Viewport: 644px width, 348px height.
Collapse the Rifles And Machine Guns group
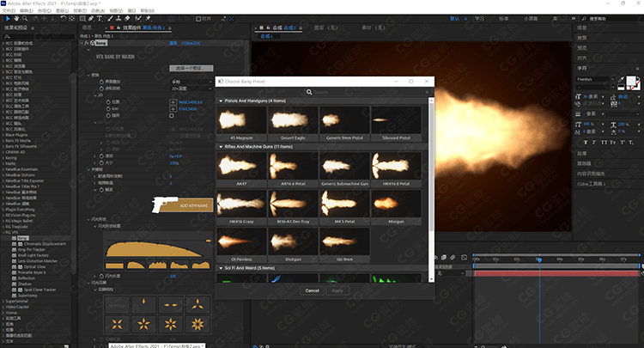[x=221, y=147]
